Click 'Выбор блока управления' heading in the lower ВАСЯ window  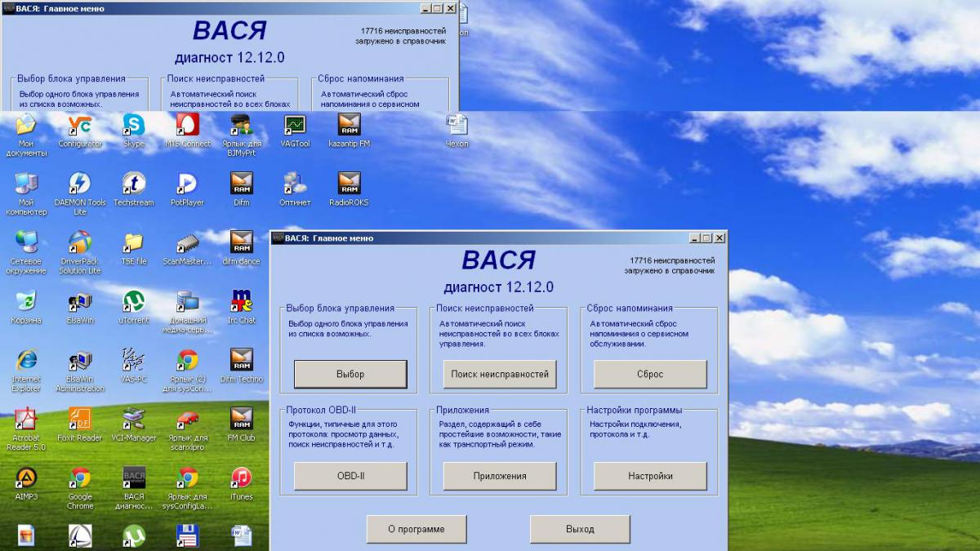tap(340, 308)
